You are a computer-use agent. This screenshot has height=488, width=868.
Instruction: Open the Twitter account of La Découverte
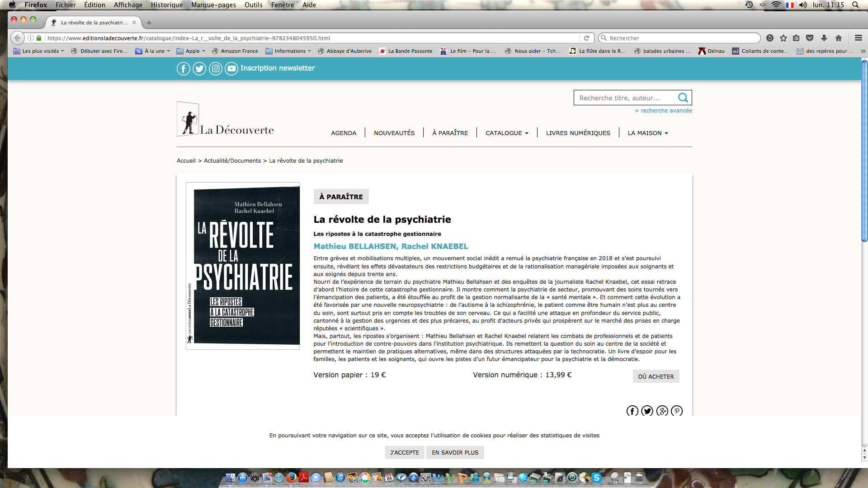click(199, 69)
